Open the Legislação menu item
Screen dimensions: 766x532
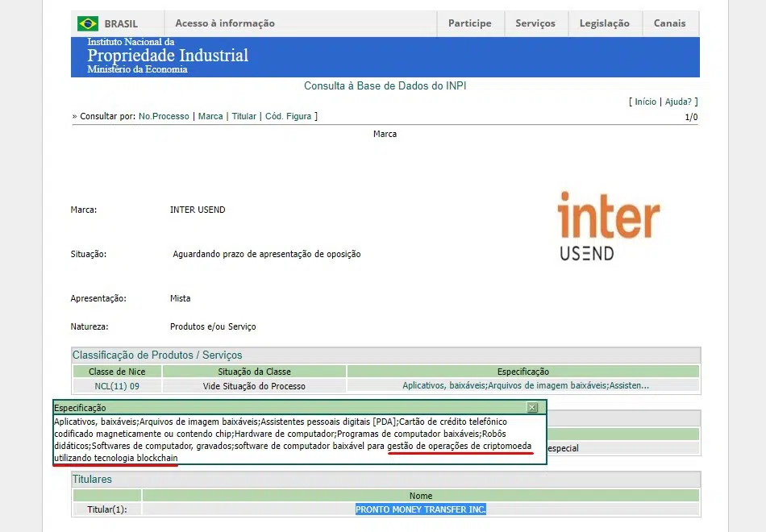coord(604,23)
